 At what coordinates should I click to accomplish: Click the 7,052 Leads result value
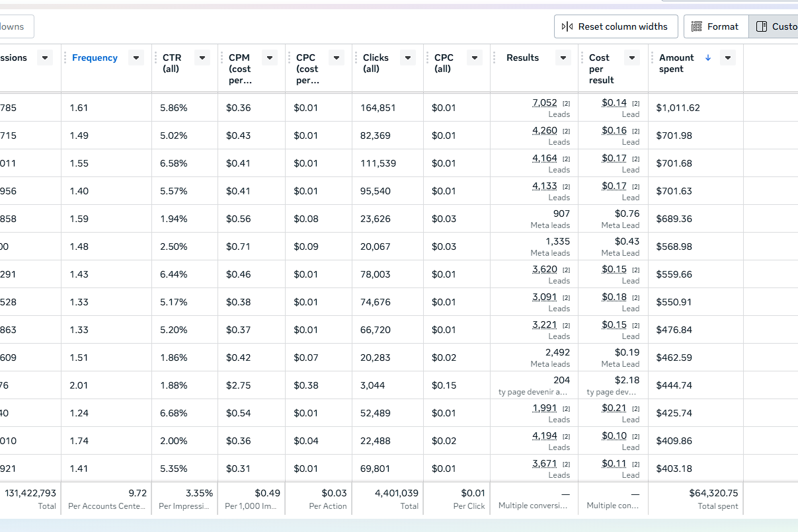(545, 103)
